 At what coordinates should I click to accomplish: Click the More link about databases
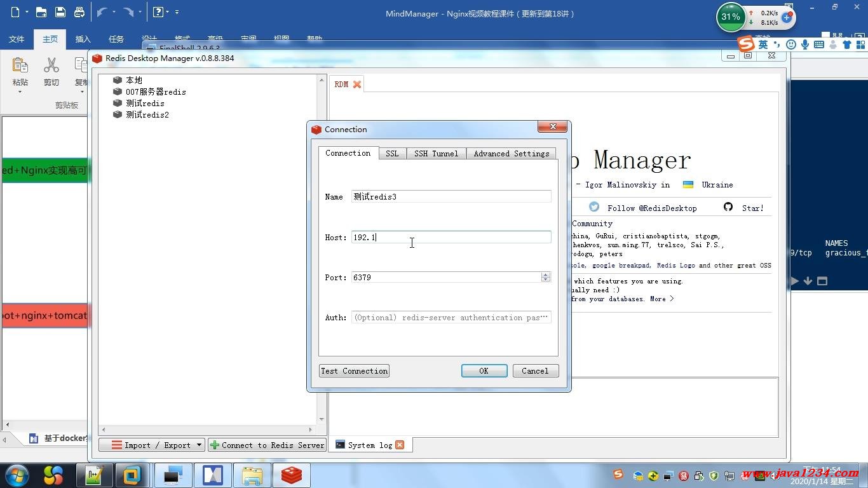(x=661, y=299)
